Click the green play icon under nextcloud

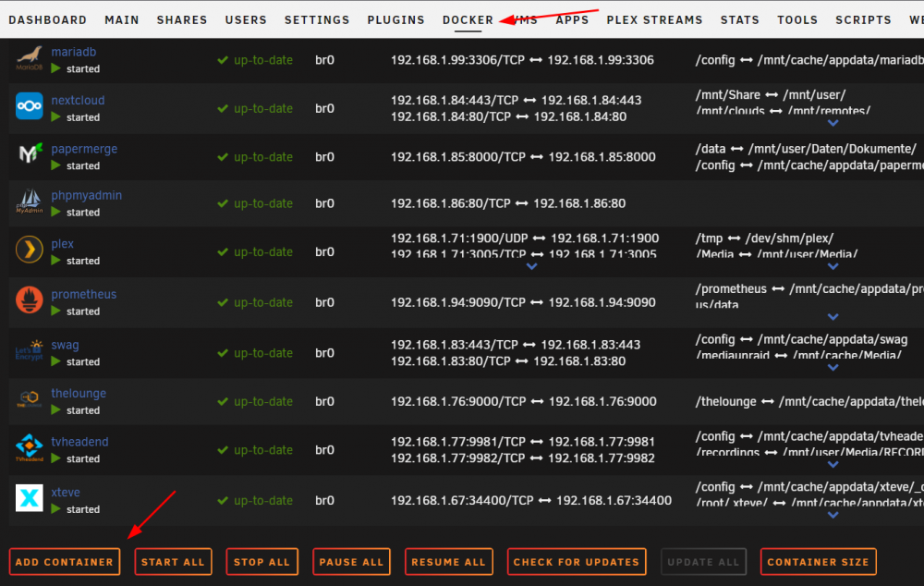coord(56,116)
